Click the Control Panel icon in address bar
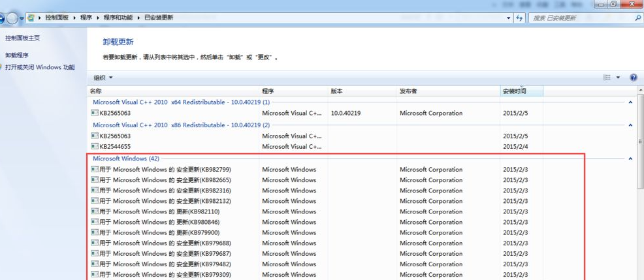This screenshot has height=280, width=644. click(x=31, y=18)
